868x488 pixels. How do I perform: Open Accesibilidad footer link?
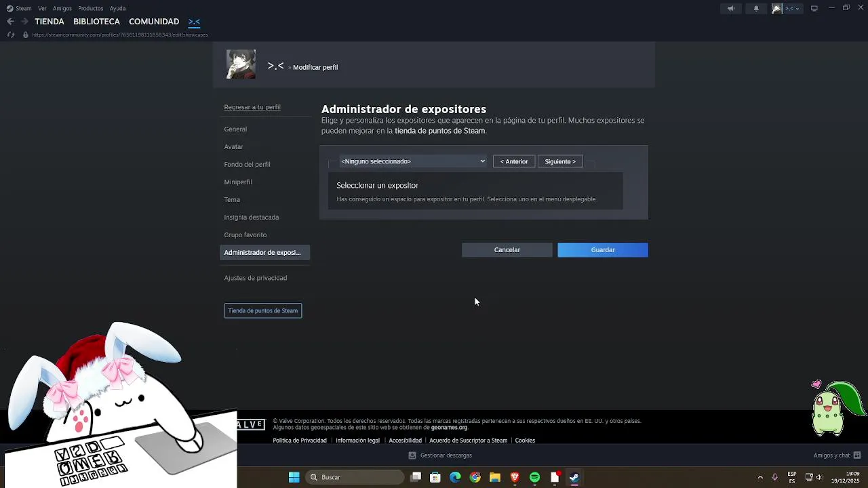(405, 441)
